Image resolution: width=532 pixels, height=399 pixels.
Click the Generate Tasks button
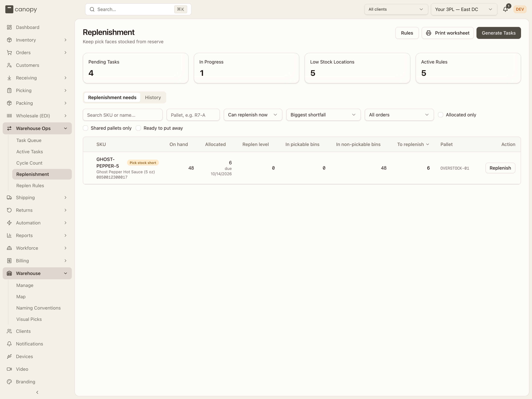click(x=498, y=33)
